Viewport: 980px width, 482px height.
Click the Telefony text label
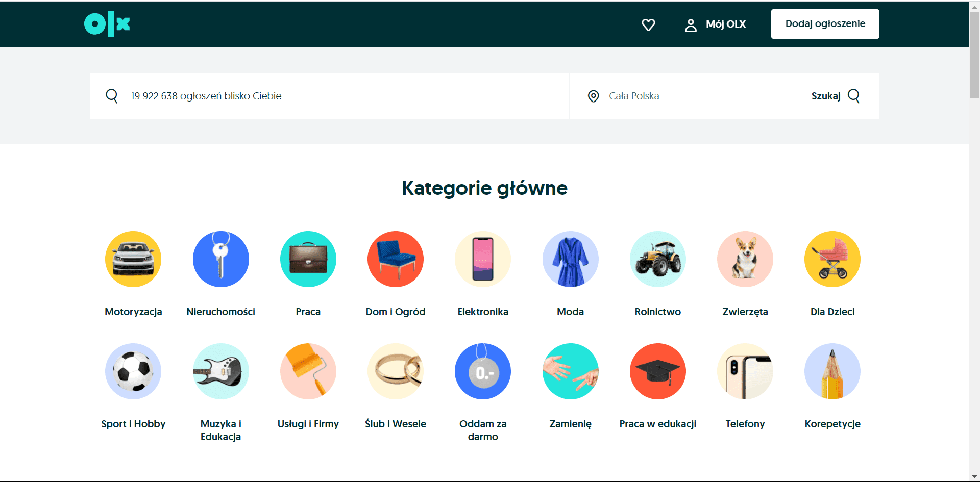745,424
